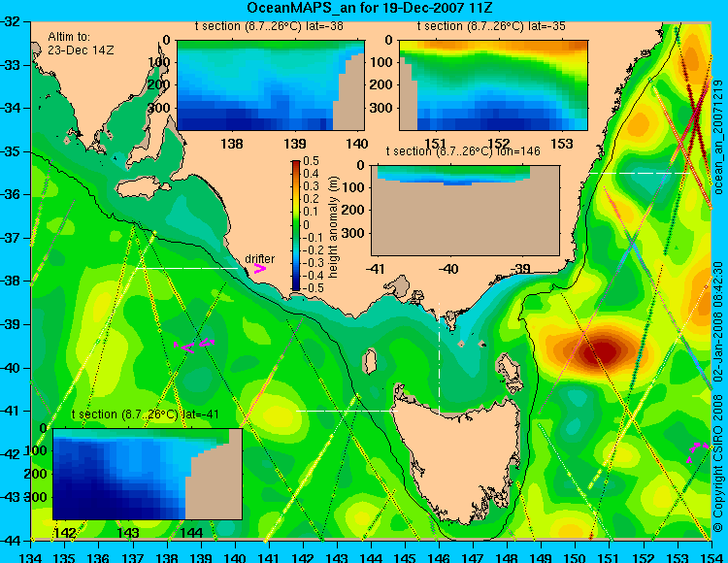Click the yellow high patch near 141.5E, 41S

coord(278,415)
